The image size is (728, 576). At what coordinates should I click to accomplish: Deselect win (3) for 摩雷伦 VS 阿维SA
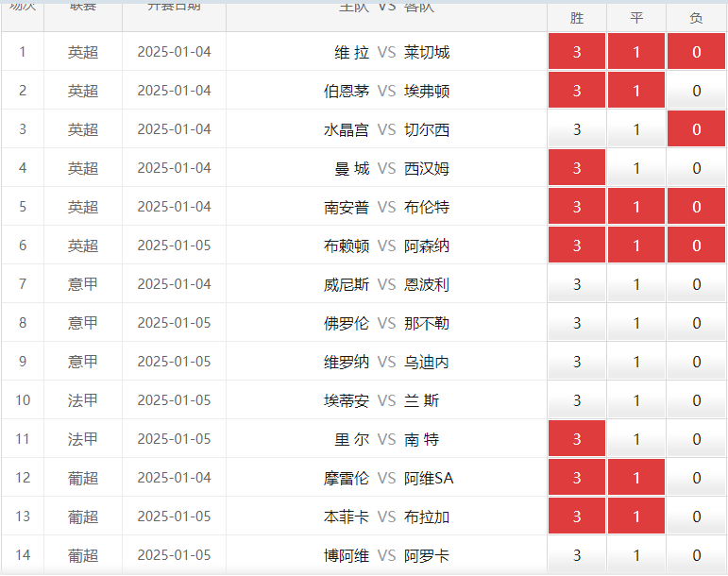[577, 478]
